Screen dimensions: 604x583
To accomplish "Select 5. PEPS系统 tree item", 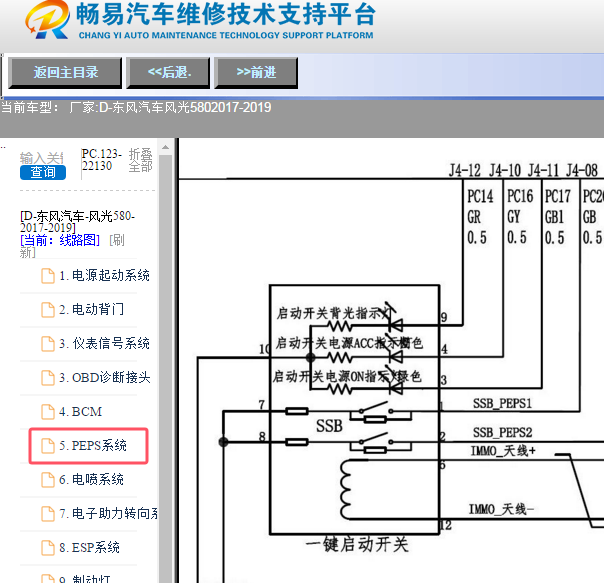I will (93, 445).
